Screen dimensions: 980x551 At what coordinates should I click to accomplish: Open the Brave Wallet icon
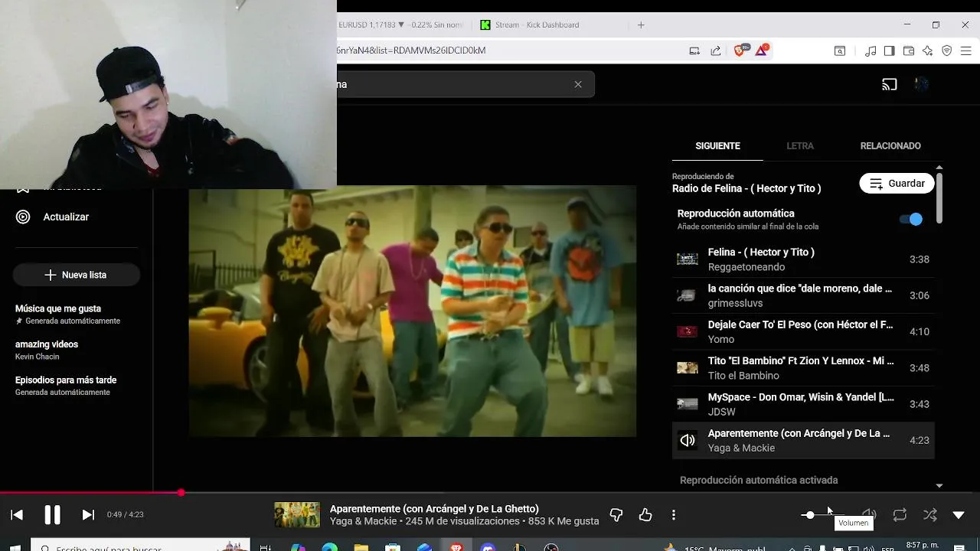pos(909,51)
